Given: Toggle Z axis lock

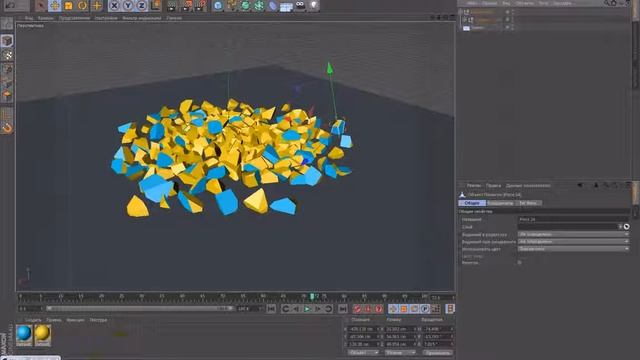Looking at the screenshot, I should (x=141, y=5).
